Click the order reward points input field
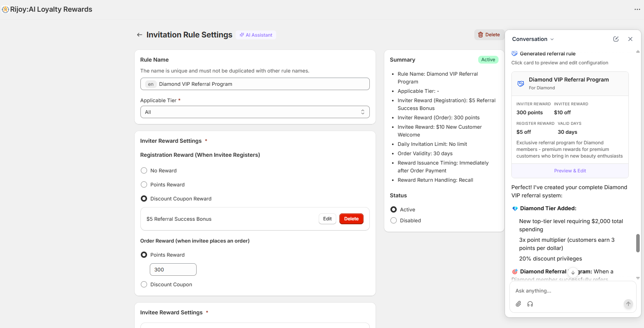 (173, 269)
